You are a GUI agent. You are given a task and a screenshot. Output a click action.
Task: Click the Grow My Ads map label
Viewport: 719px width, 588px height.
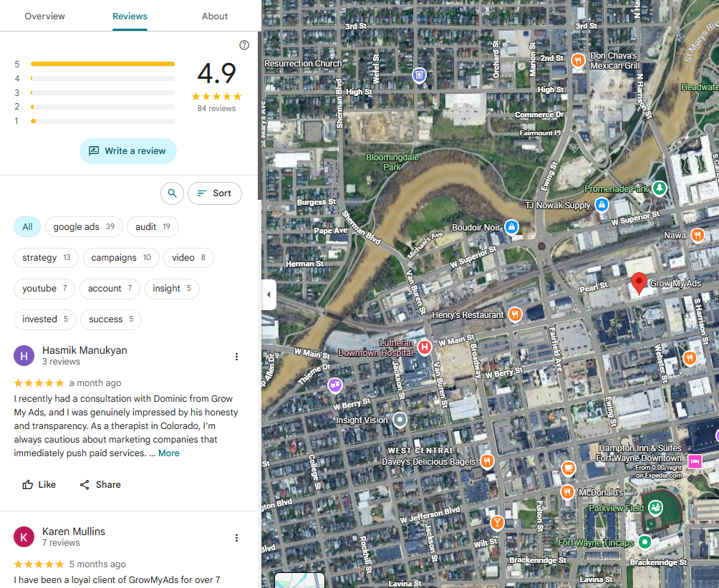pos(675,283)
